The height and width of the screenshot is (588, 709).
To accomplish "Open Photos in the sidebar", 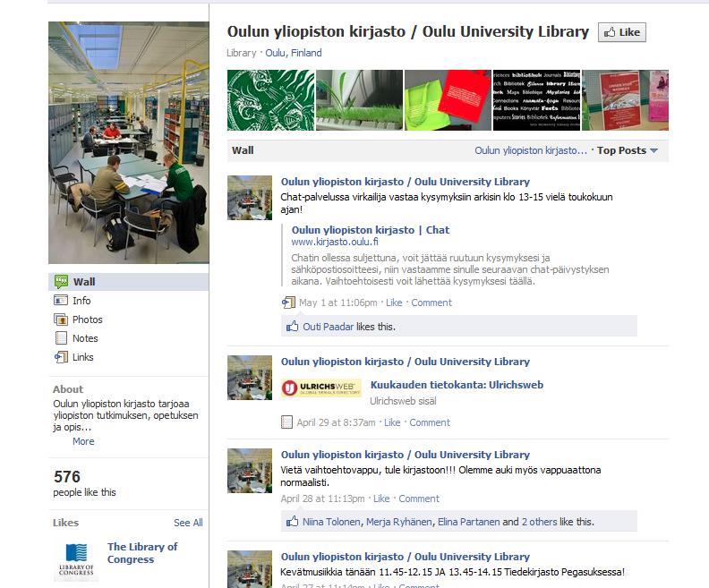I will [87, 320].
